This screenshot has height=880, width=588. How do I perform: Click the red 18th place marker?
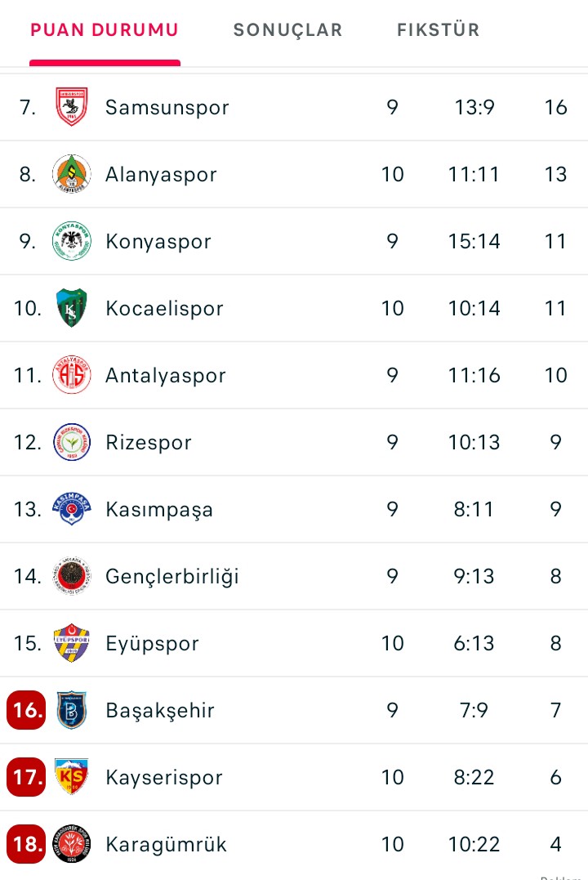click(27, 844)
